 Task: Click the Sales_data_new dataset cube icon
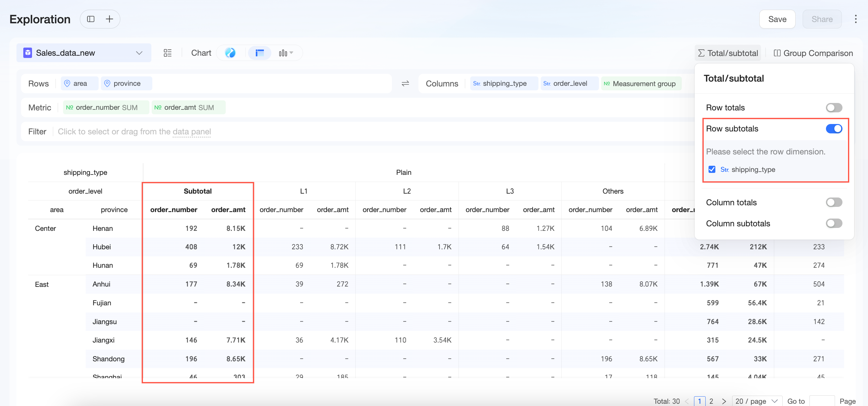(27, 53)
